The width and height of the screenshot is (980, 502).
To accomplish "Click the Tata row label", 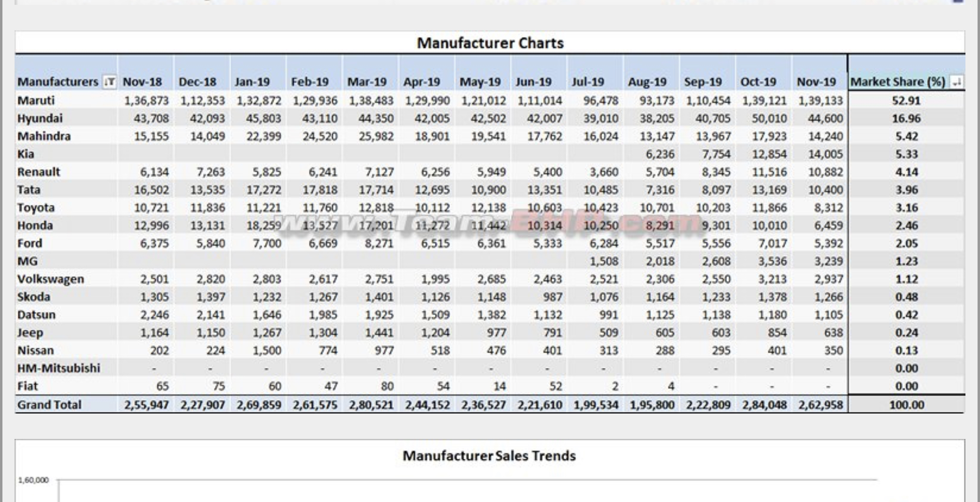I will coord(29,190).
